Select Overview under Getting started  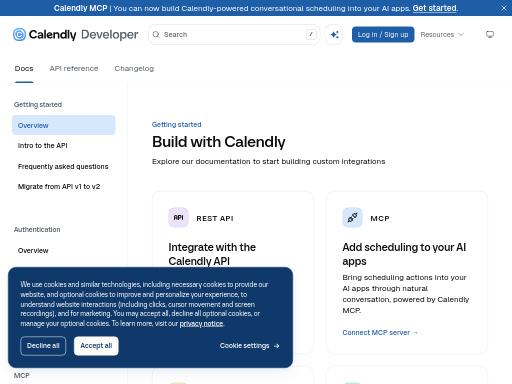click(x=63, y=125)
